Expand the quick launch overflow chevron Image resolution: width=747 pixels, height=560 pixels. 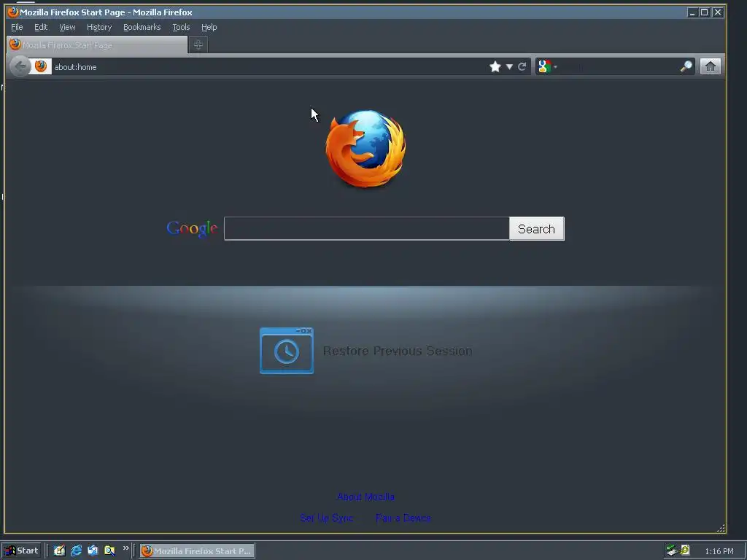tap(125, 548)
